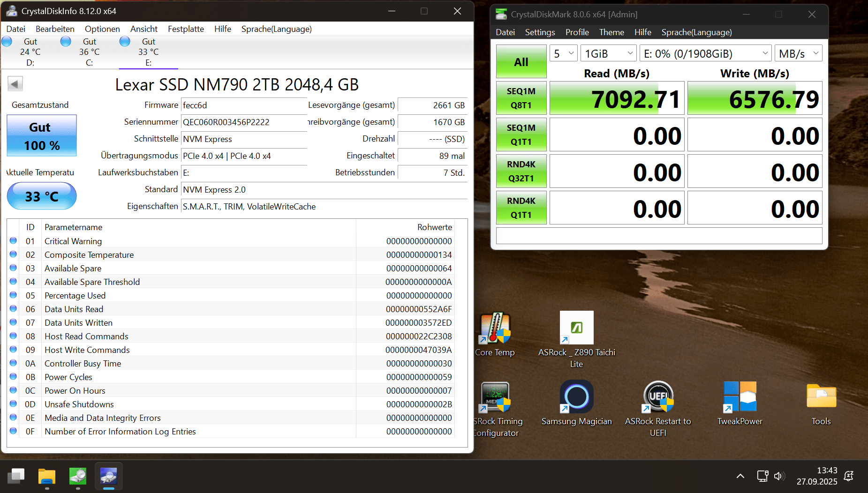The width and height of the screenshot is (868, 493).
Task: Click the Gut 100 % health status button
Action: click(x=42, y=136)
